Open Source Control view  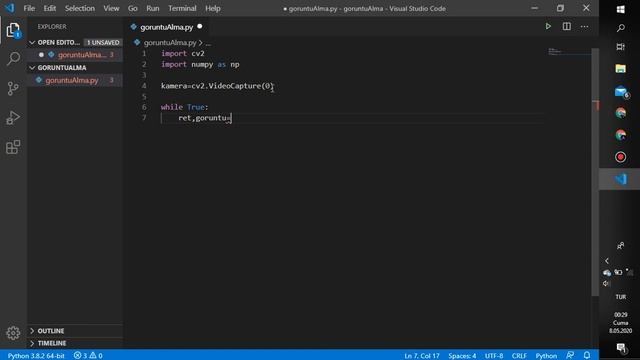(x=13, y=88)
